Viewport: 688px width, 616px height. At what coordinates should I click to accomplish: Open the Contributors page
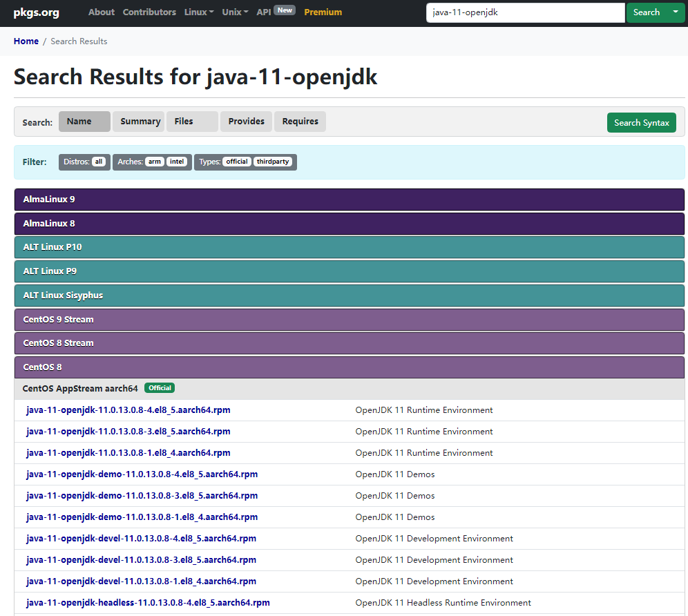click(x=149, y=12)
